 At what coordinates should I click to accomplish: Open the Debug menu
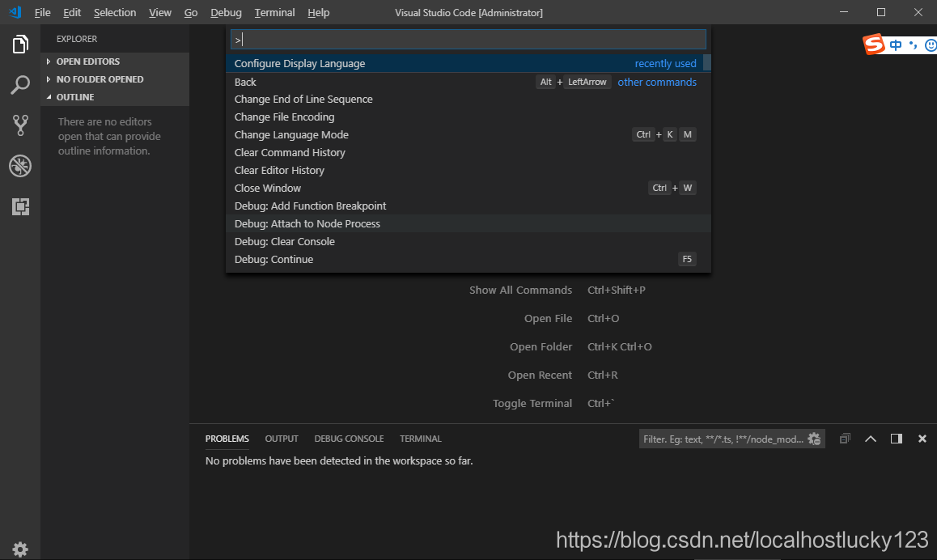point(226,13)
